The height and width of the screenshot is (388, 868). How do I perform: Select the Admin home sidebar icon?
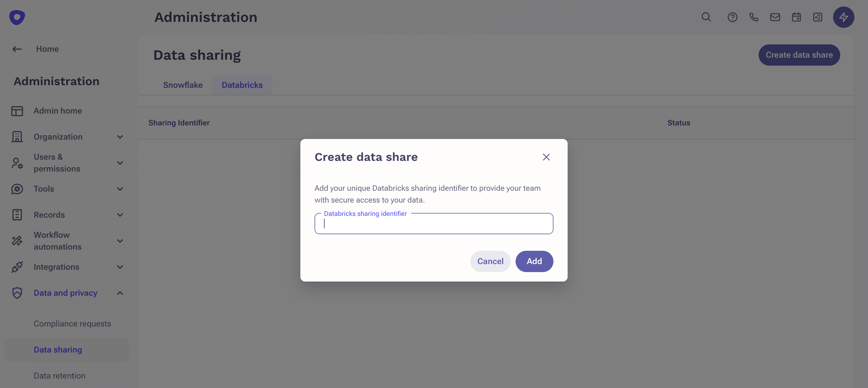(x=17, y=111)
